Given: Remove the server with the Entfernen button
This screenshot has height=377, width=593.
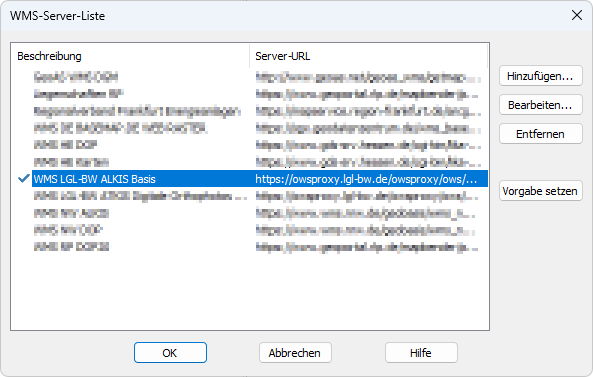Looking at the screenshot, I should tap(540, 134).
